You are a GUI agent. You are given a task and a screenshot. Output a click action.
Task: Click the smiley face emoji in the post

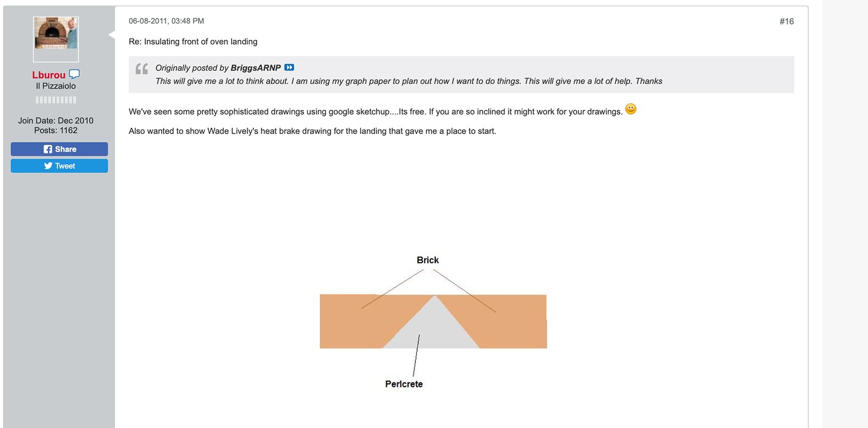631,109
